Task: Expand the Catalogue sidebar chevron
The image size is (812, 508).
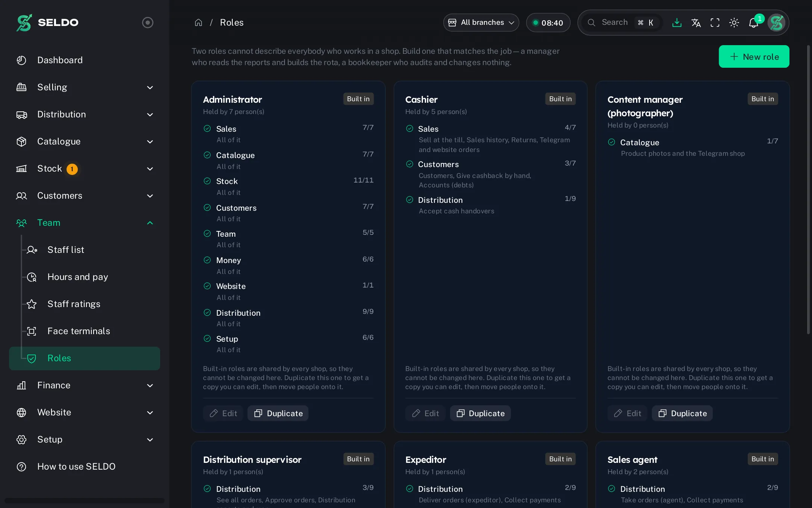Action: tap(150, 141)
